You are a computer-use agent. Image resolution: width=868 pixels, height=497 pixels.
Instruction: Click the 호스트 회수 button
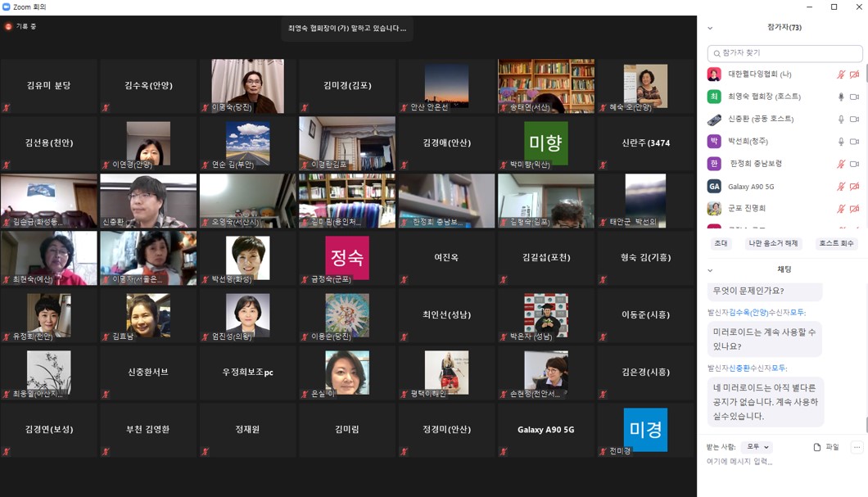point(836,243)
